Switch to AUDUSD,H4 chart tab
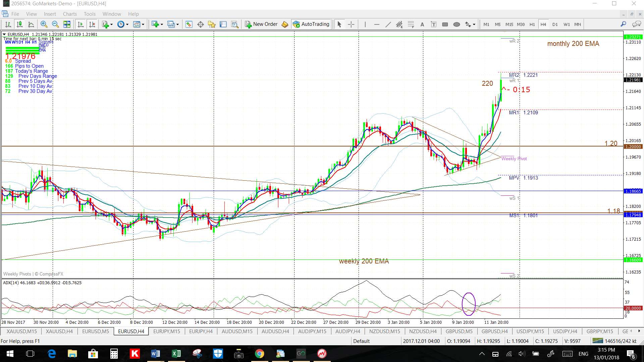Screen dimensions: 644x362 tap(275, 331)
